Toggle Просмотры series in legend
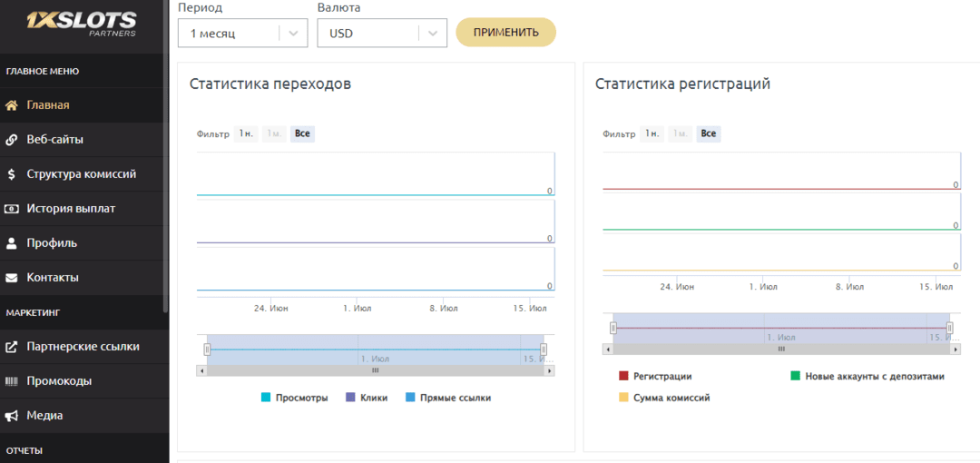The width and height of the screenshot is (980, 463). (x=294, y=398)
